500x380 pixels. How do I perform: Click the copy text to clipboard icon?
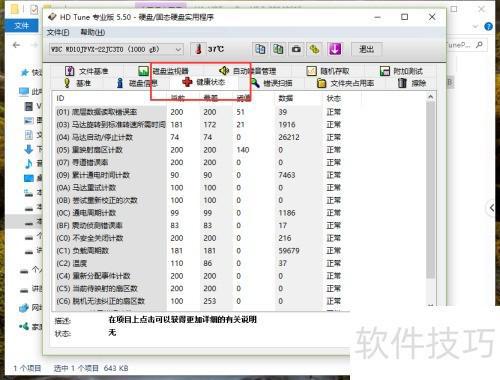pyautogui.click(x=260, y=49)
